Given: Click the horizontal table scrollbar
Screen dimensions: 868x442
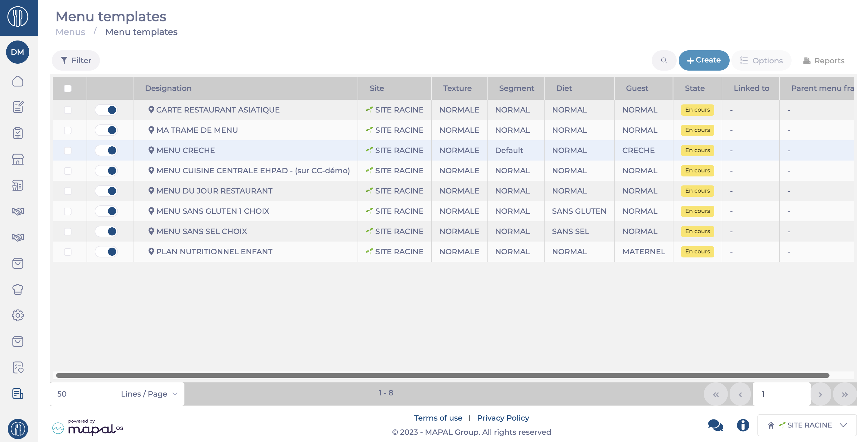Looking at the screenshot, I should coord(442,375).
